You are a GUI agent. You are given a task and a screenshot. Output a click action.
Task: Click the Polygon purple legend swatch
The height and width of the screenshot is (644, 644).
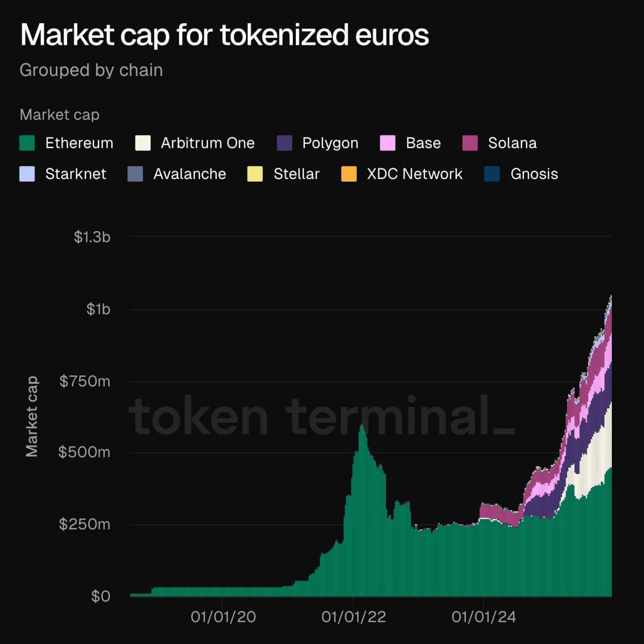click(285, 143)
